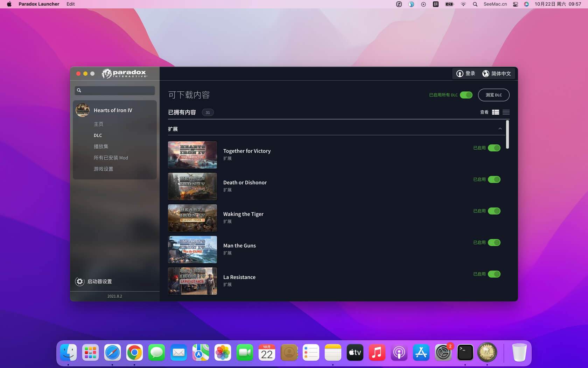This screenshot has width=588, height=368.
Task: Disable the Together for Victory DLC
Action: click(494, 148)
